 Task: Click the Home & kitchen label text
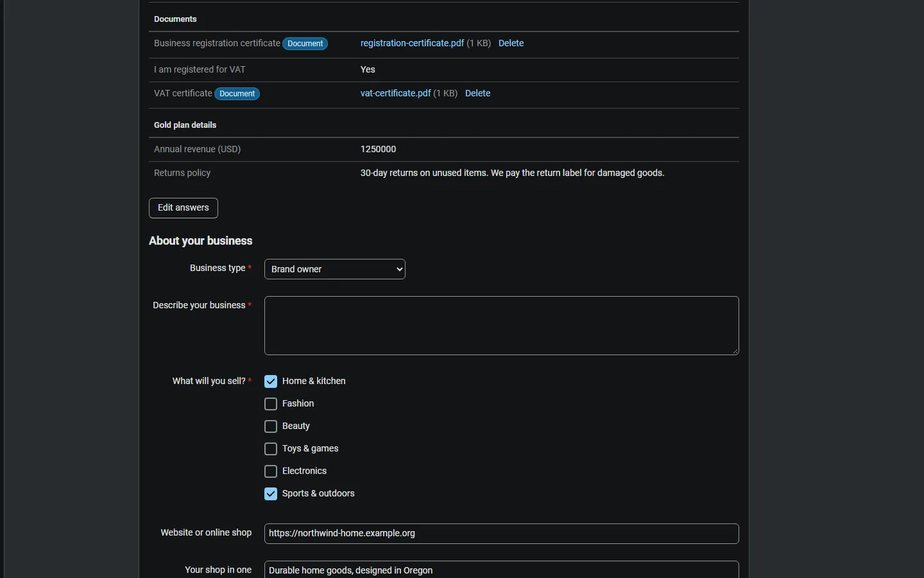tap(314, 381)
